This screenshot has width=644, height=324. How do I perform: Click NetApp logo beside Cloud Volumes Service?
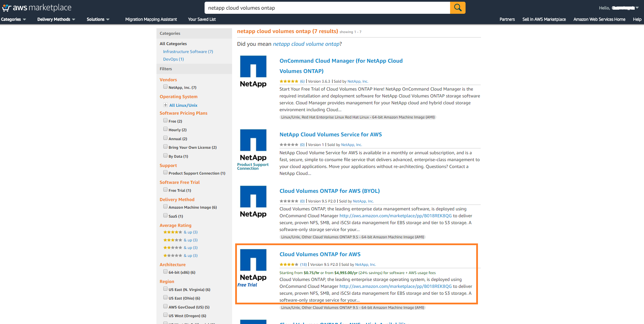point(253,145)
